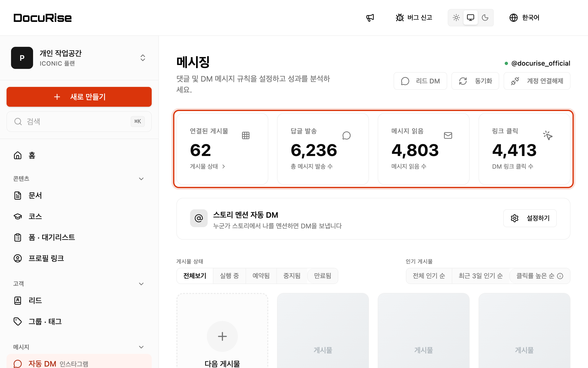
Task: Click the 동기화 sync button
Action: pyautogui.click(x=475, y=81)
